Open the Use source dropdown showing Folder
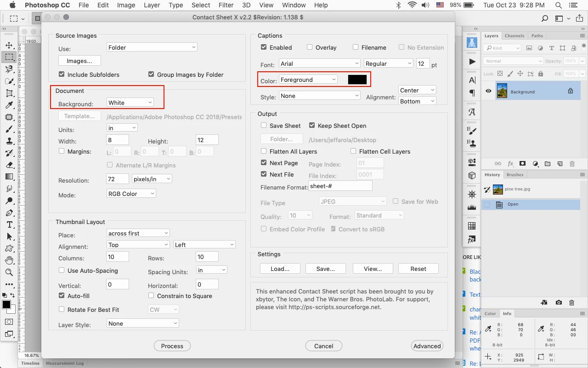Viewport: 588px width, 368px height. pos(152,47)
